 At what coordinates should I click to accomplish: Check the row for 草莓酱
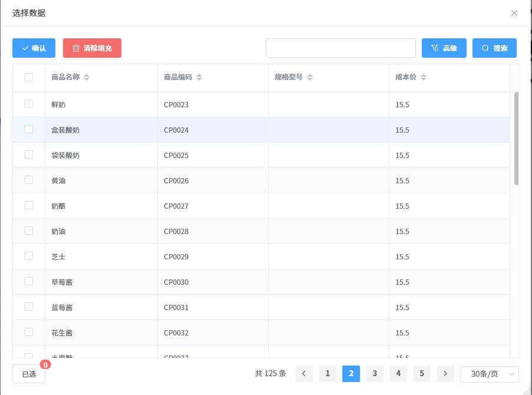tap(29, 281)
